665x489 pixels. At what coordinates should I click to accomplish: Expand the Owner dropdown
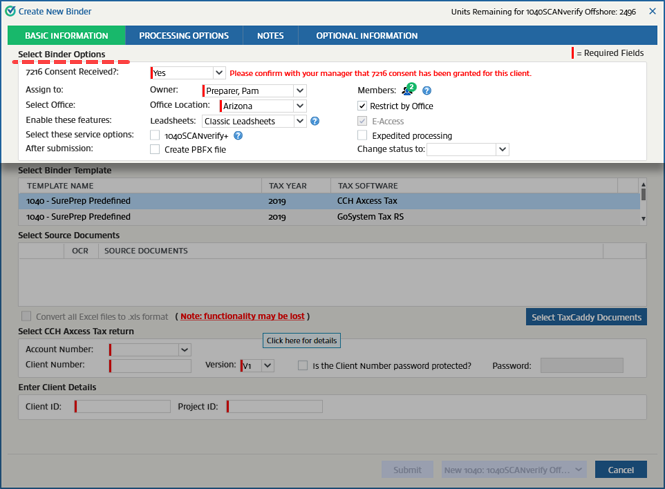point(300,90)
